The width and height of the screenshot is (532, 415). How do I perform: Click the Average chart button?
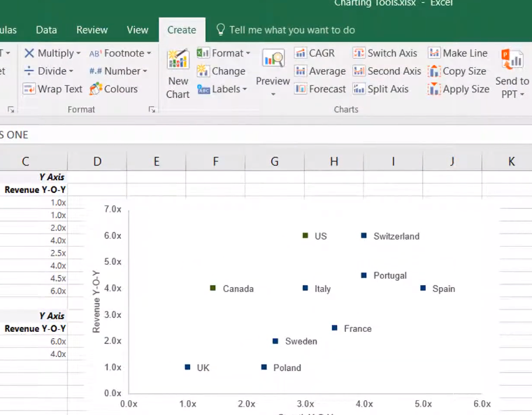(301, 71)
